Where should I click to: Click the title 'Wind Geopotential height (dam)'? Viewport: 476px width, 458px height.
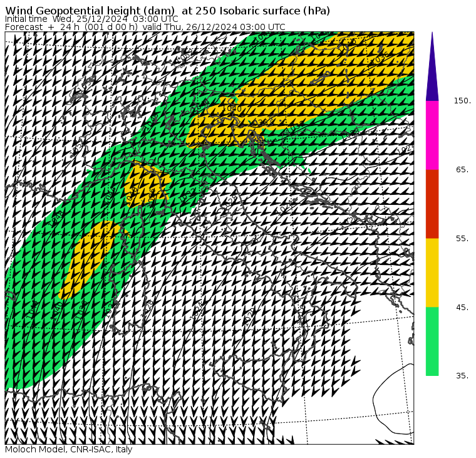click(90, 11)
